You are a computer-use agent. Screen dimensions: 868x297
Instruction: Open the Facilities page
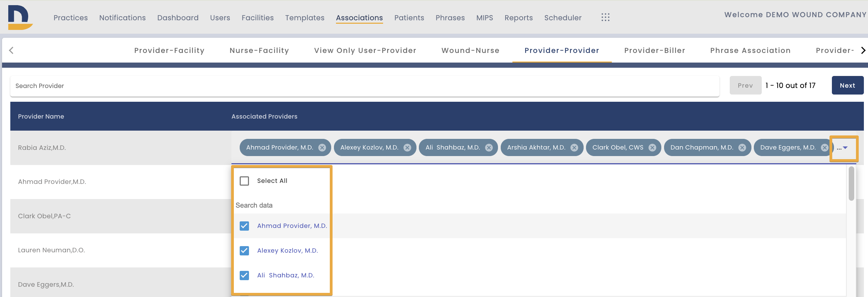coord(258,18)
